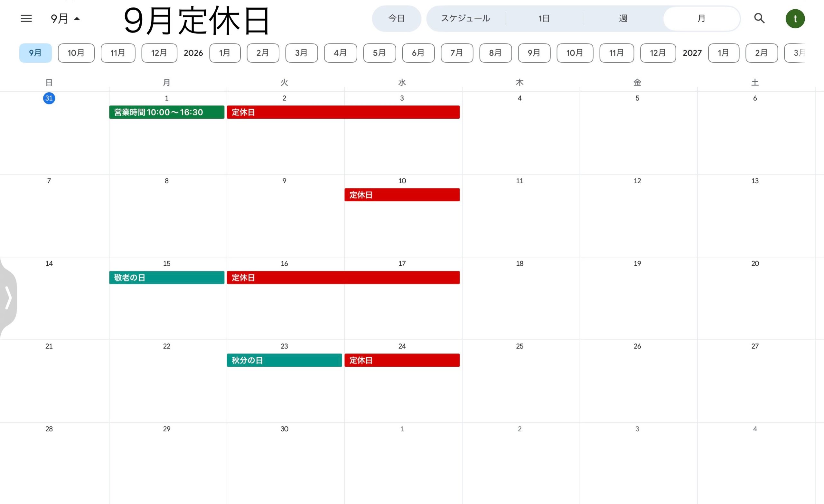824x504 pixels.
Task: Open the 秋分の日 holiday event
Action: tap(284, 360)
